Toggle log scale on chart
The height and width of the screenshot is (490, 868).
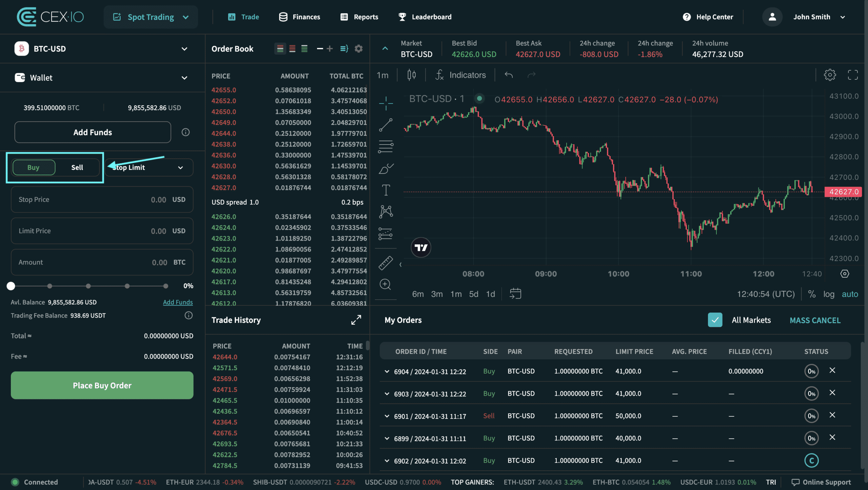click(x=829, y=294)
